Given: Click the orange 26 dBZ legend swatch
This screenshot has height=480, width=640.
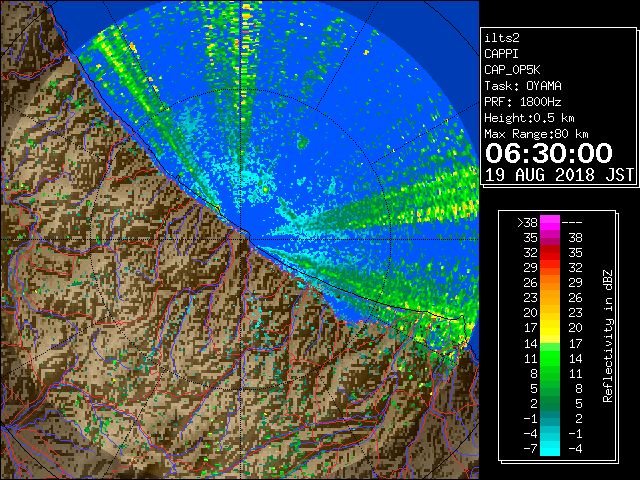Looking at the screenshot, I should 550,283.
